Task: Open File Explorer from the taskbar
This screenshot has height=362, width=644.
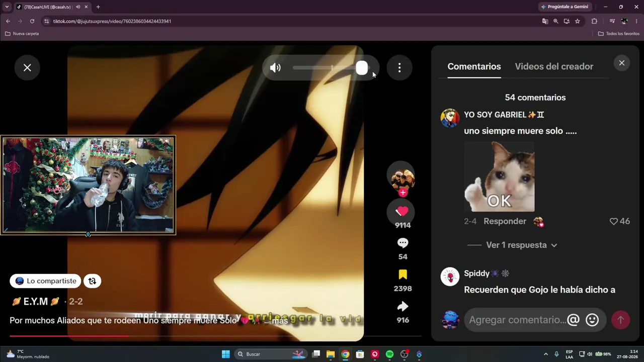Action: [x=331, y=354]
